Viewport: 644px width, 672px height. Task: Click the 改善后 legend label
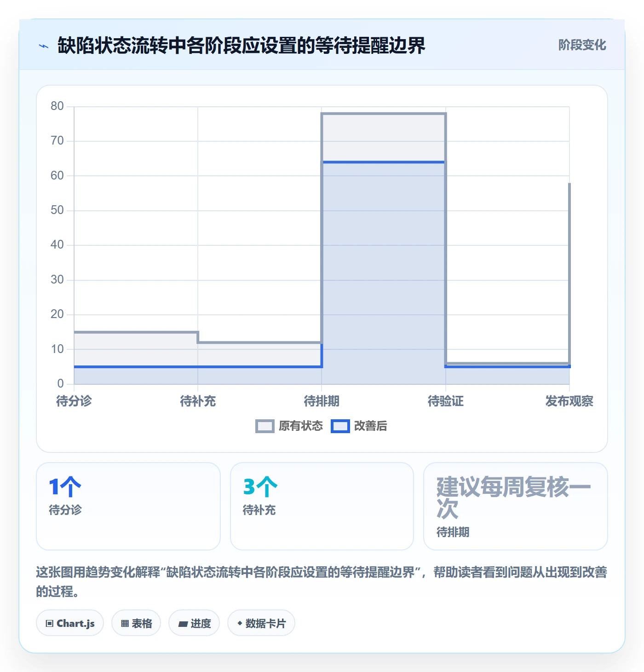[x=370, y=426]
